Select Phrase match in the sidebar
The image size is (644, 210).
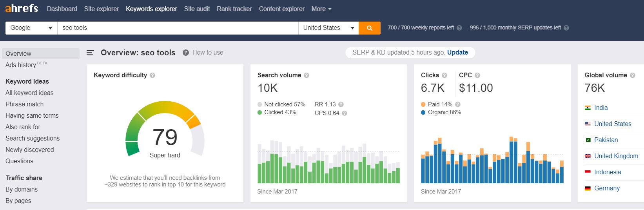(x=24, y=104)
